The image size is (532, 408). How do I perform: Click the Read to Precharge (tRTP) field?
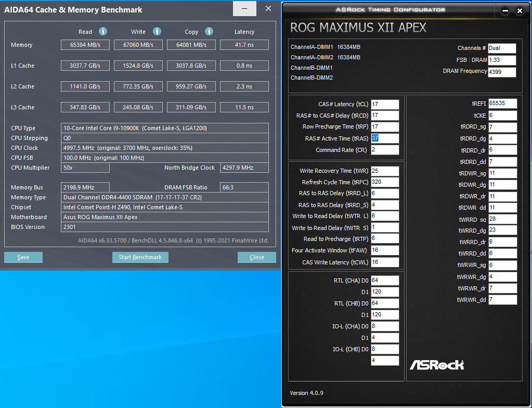pyautogui.click(x=385, y=239)
